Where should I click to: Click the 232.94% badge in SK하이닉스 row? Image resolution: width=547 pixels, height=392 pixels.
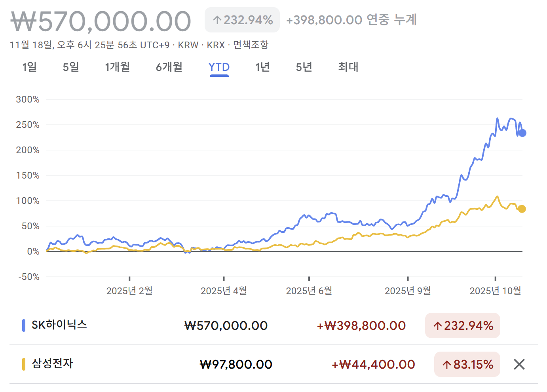coord(463,325)
